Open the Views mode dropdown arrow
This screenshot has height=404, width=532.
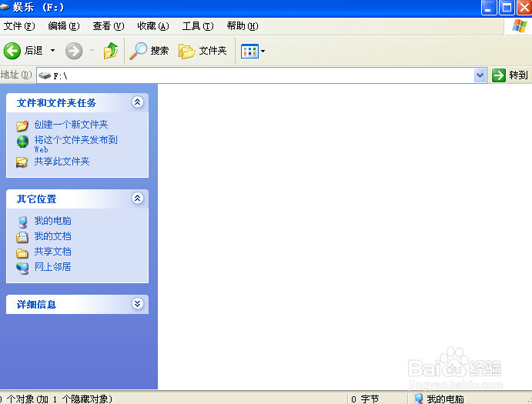point(263,52)
